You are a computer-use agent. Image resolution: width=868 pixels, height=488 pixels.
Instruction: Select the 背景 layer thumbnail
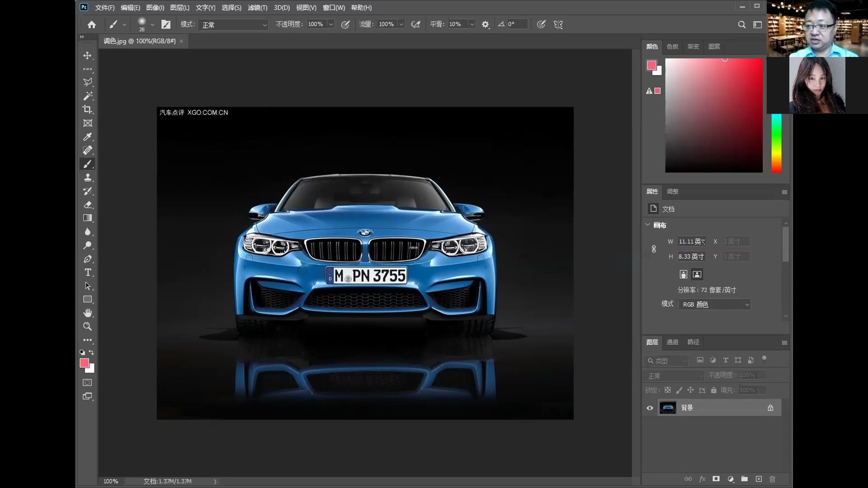(x=668, y=408)
